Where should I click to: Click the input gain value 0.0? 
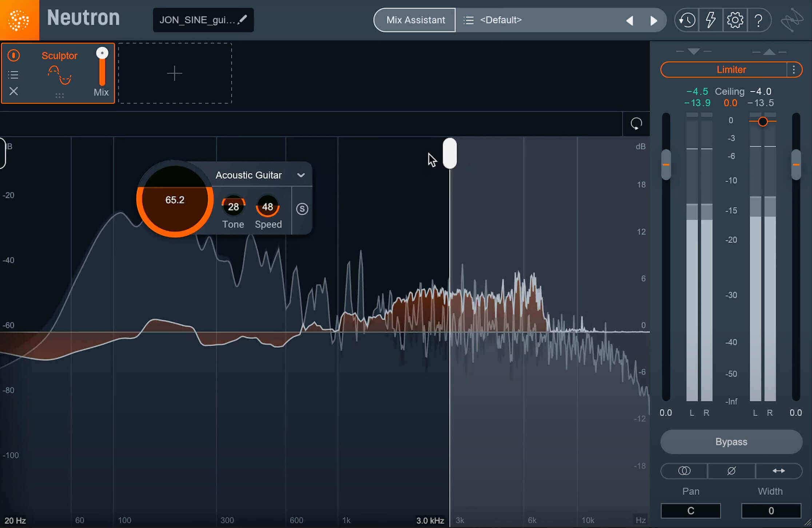tap(666, 413)
